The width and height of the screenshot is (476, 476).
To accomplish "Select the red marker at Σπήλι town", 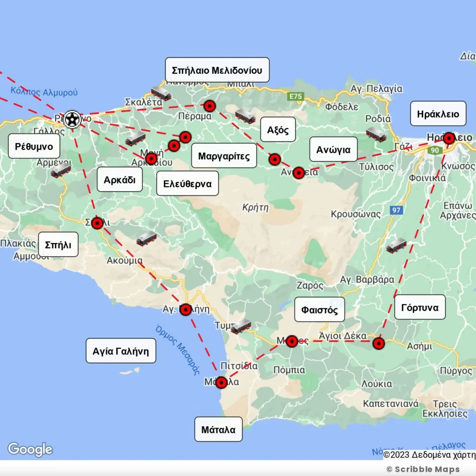I will point(97,223).
